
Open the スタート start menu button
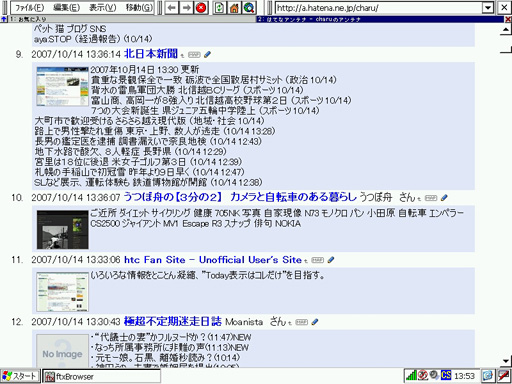pos(20,376)
